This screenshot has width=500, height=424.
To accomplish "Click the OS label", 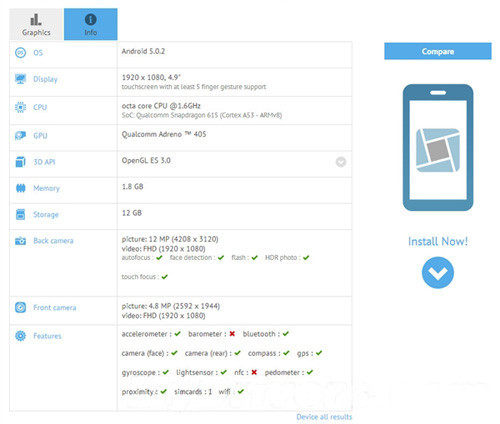I will point(38,53).
